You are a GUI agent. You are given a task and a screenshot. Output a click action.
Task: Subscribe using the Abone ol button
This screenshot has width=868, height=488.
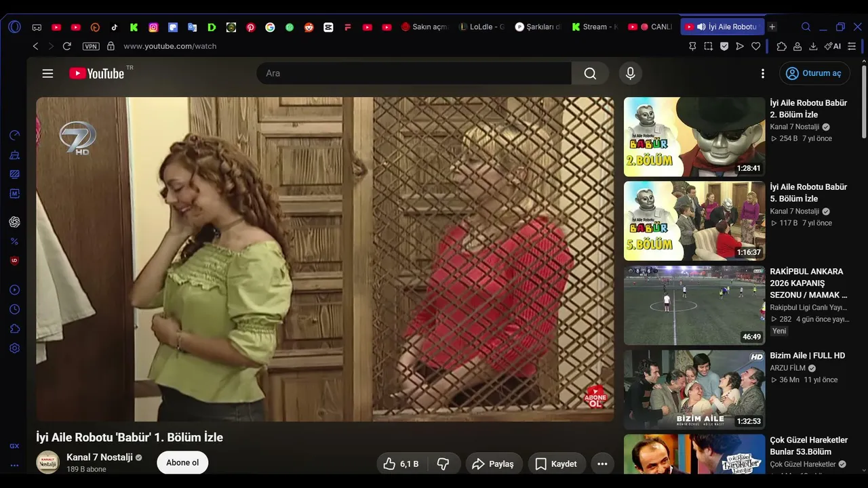182,462
